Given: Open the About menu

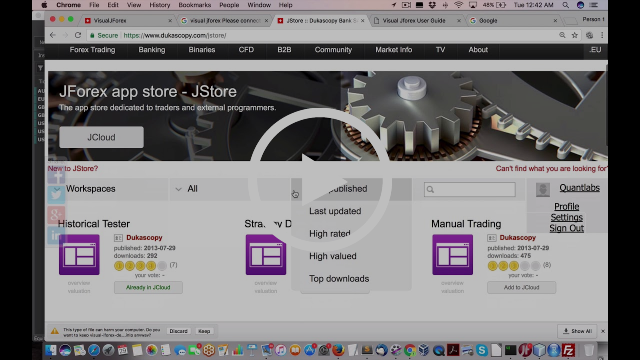Looking at the screenshot, I should (x=478, y=50).
